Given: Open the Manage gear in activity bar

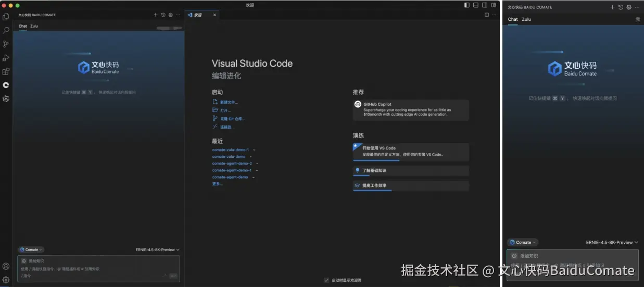Looking at the screenshot, I should (x=6, y=280).
